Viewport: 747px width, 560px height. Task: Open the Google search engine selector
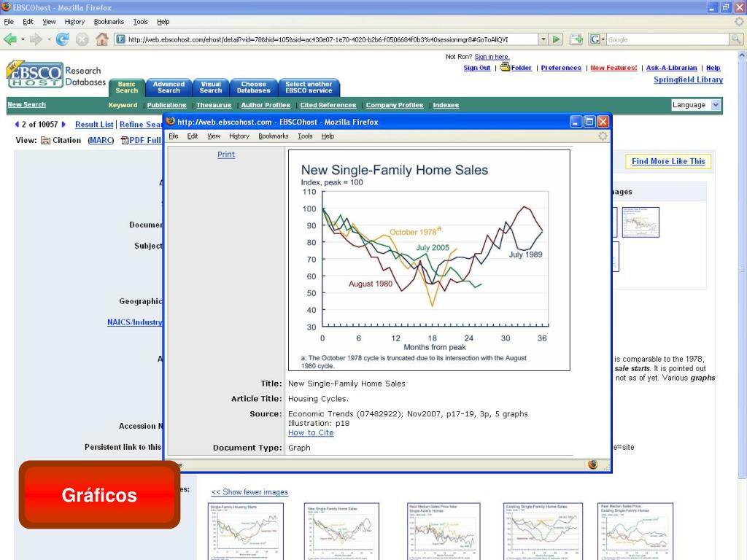pyautogui.click(x=597, y=39)
